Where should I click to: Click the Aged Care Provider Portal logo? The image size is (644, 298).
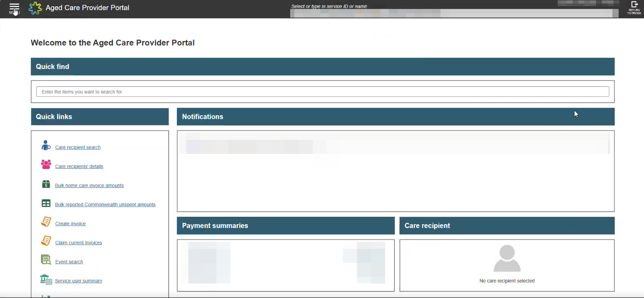click(35, 8)
